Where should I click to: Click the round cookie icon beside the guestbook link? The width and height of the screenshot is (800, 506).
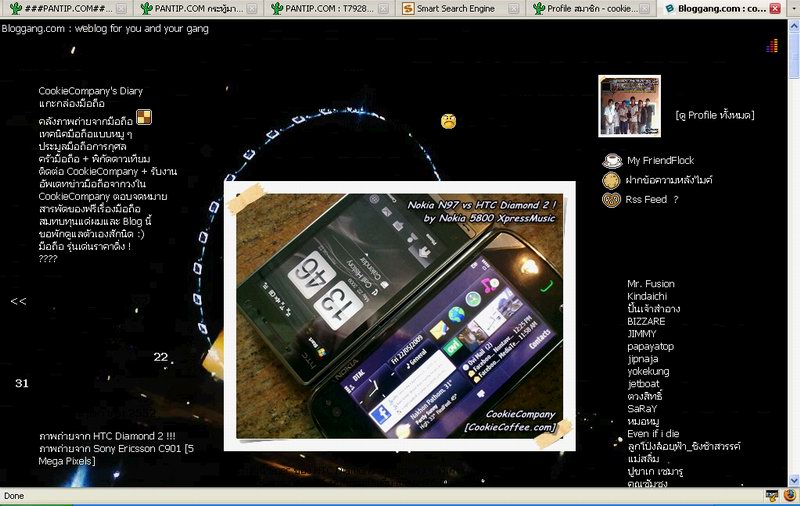click(x=611, y=180)
